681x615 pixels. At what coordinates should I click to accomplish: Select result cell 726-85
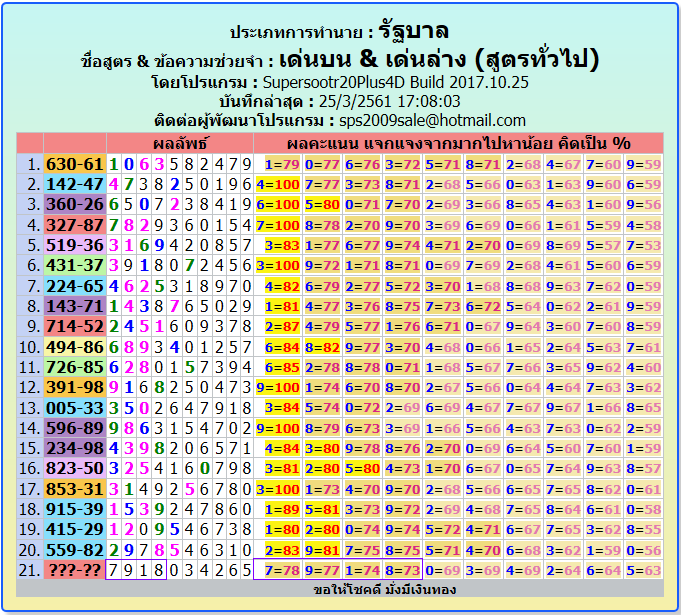click(75, 367)
